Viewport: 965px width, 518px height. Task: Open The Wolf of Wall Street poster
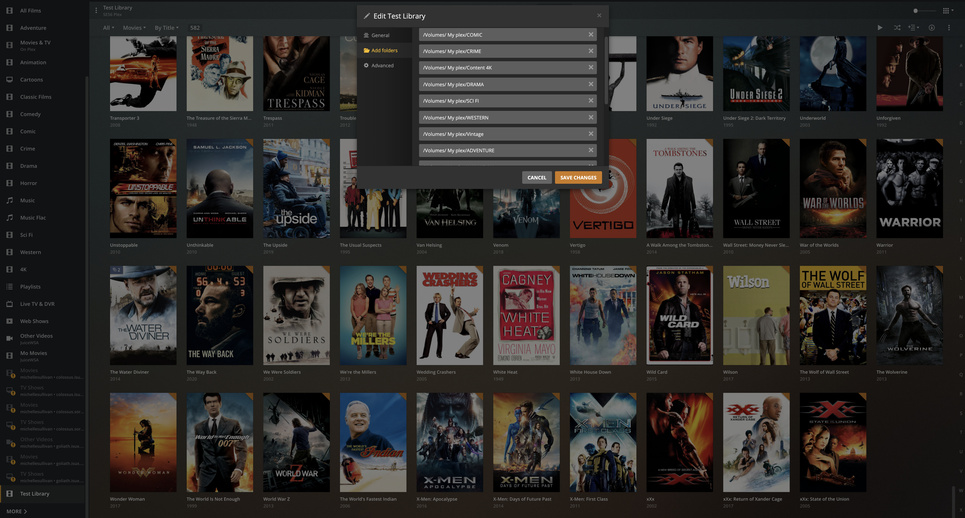pyautogui.click(x=833, y=316)
